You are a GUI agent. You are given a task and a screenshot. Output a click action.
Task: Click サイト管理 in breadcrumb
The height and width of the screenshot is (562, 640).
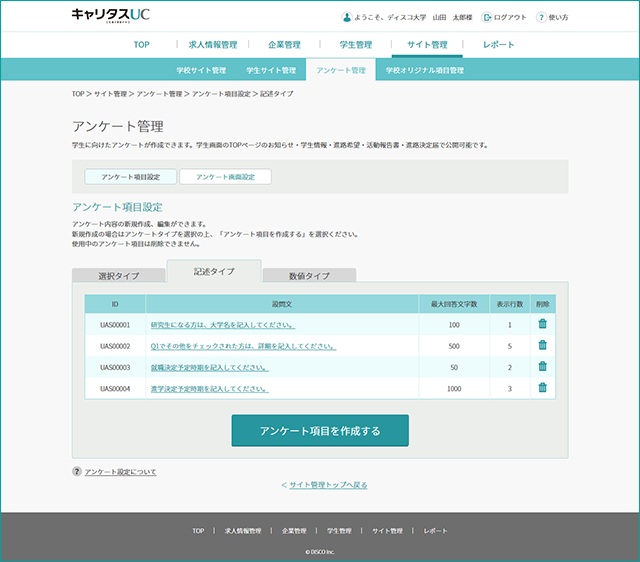[110, 94]
